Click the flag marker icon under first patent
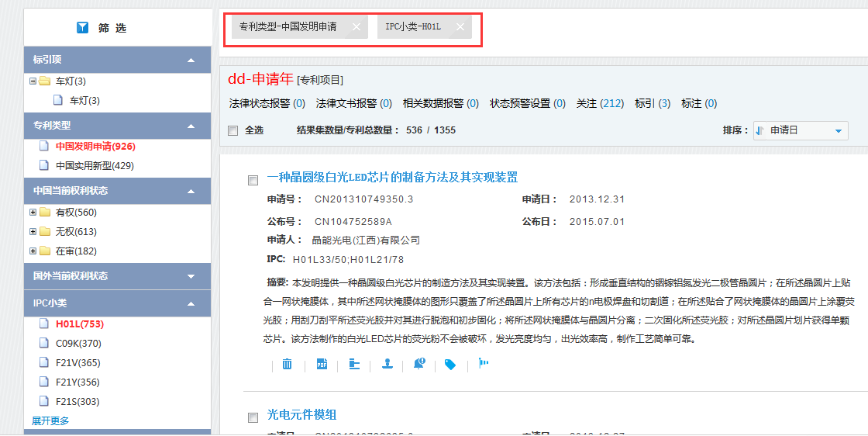 484,363
